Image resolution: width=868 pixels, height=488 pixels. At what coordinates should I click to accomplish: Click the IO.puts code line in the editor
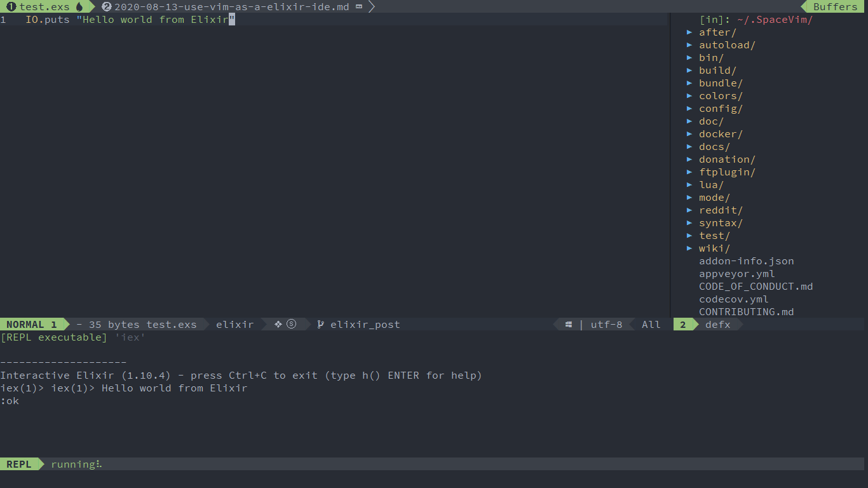click(x=130, y=20)
